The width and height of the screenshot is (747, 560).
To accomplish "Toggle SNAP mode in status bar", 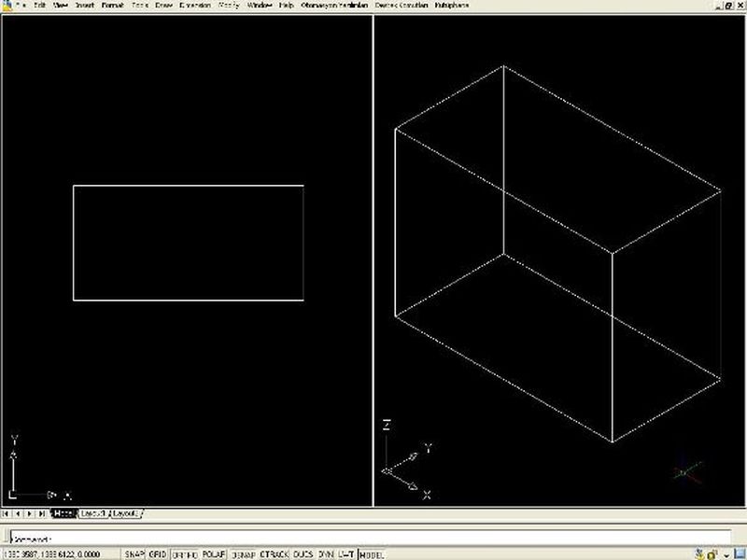I will click(134, 553).
